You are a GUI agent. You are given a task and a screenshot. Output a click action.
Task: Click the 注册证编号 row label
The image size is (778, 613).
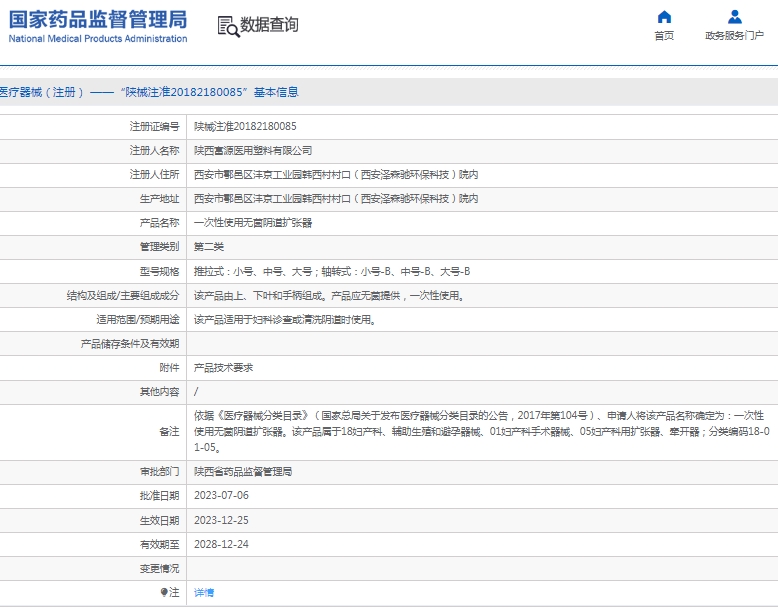click(x=154, y=127)
